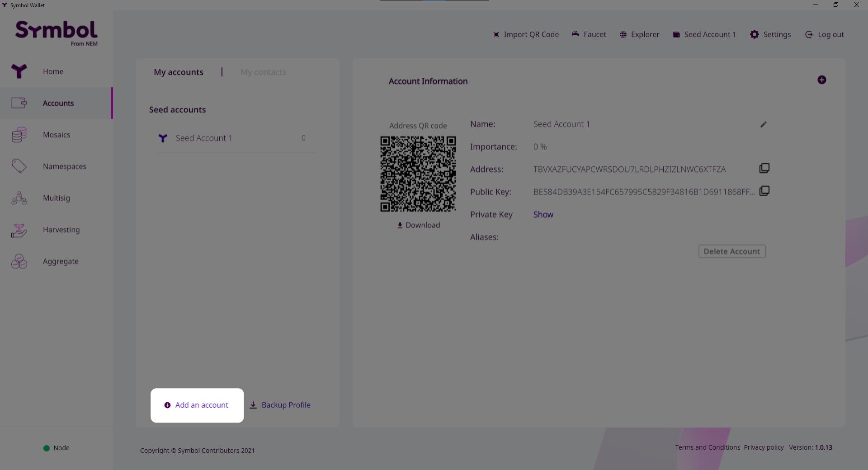Copy the account address using copy icon
Image resolution: width=868 pixels, height=470 pixels.
pyautogui.click(x=764, y=169)
